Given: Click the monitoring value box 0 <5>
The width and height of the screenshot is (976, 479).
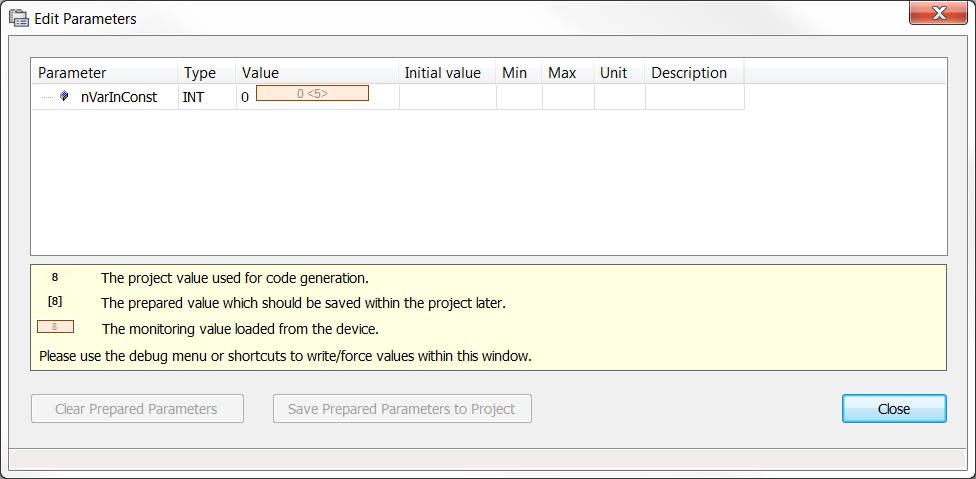Looking at the screenshot, I should (x=312, y=94).
